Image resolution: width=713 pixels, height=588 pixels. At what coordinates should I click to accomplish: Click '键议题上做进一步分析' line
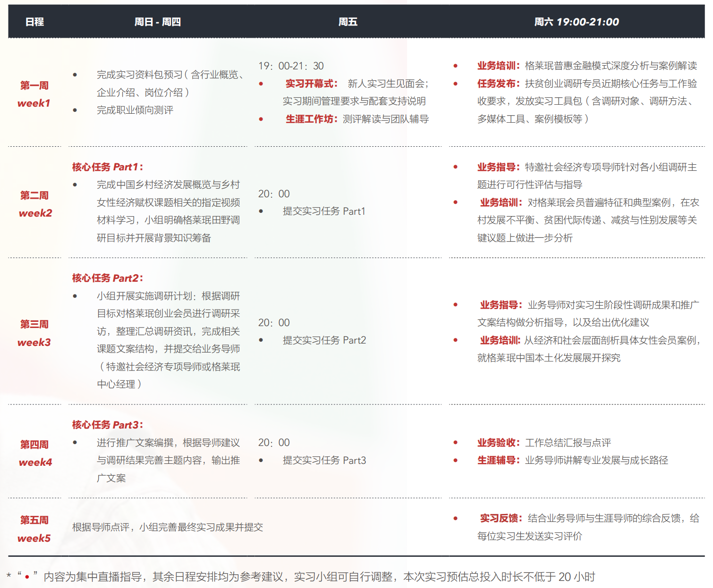[x=525, y=238]
